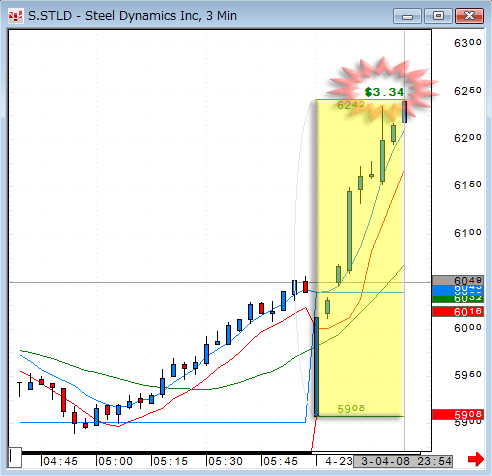492x476 pixels.
Task: Click the $3.34 profit label
Action: [x=384, y=92]
